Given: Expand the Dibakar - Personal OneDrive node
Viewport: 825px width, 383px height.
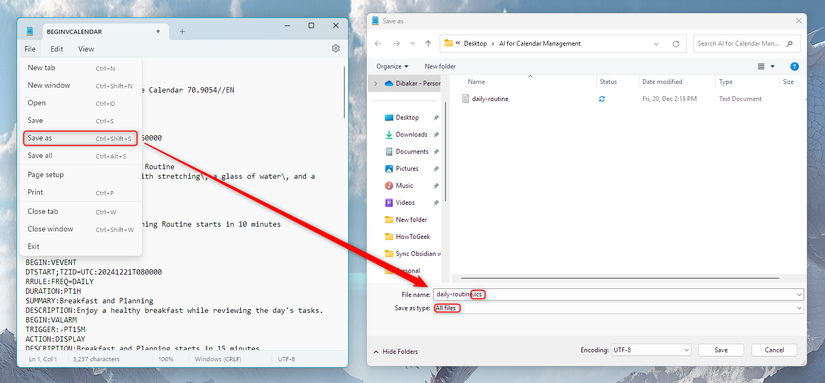Looking at the screenshot, I should 375,83.
